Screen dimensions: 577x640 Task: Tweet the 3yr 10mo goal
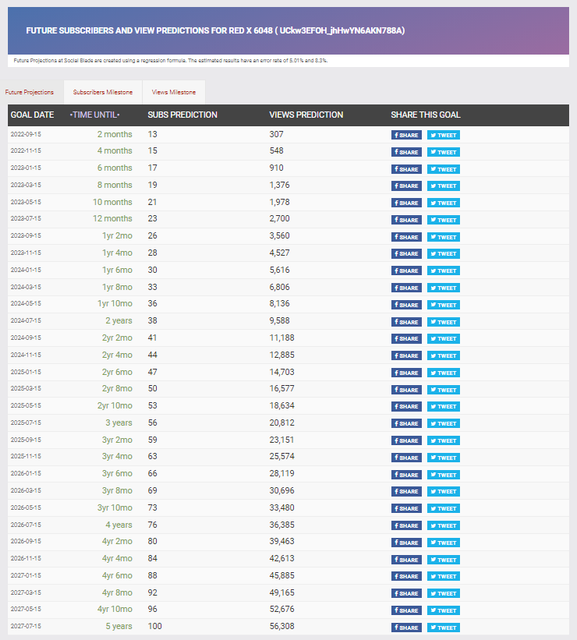click(x=444, y=509)
